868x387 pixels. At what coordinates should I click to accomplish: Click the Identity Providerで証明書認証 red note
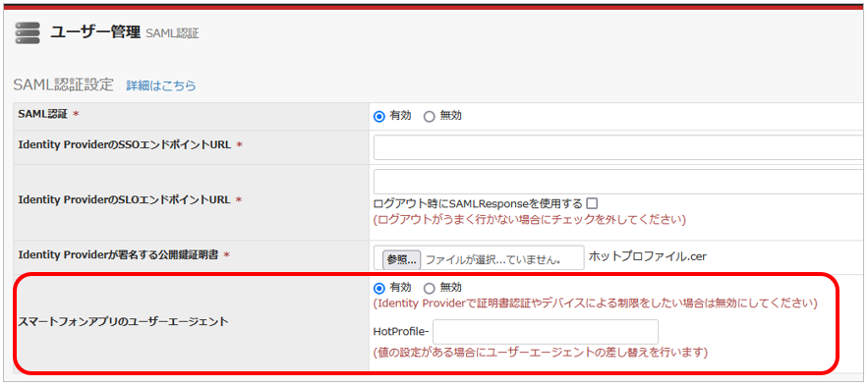596,304
